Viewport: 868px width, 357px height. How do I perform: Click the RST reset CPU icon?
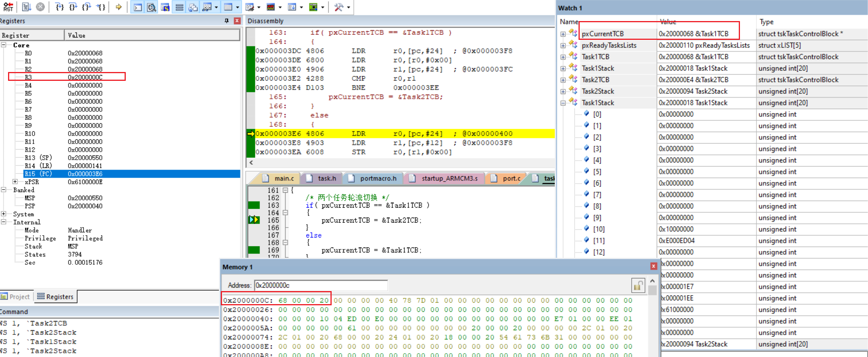(8, 7)
